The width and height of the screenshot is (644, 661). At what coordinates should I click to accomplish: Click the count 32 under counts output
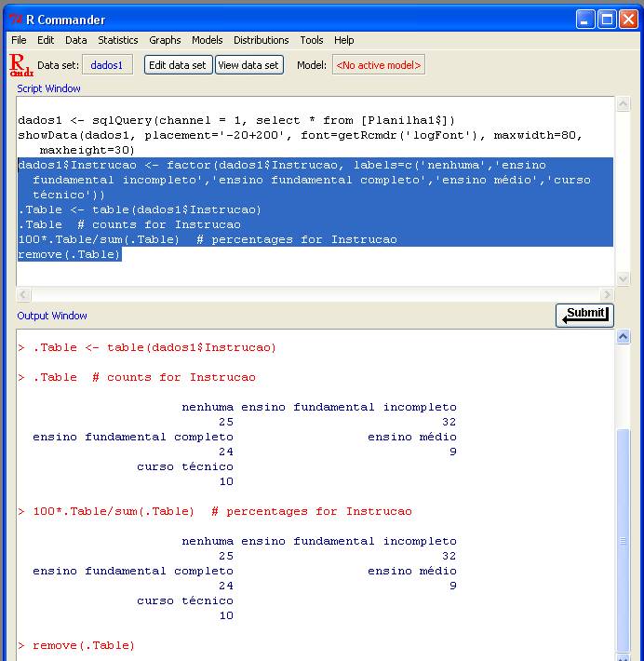tap(449, 422)
